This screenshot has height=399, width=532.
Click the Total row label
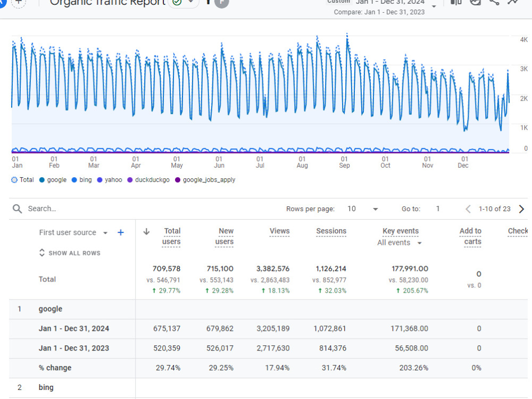tap(47, 279)
